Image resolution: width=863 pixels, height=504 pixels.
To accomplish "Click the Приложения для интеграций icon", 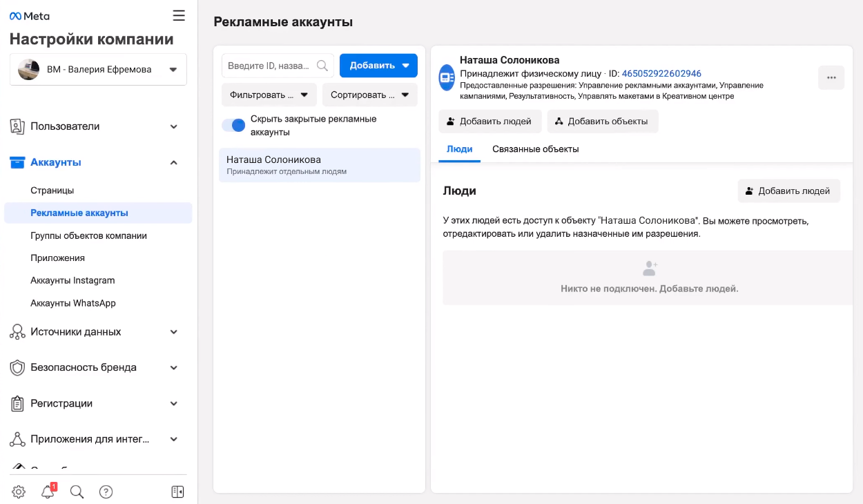I will tap(17, 439).
